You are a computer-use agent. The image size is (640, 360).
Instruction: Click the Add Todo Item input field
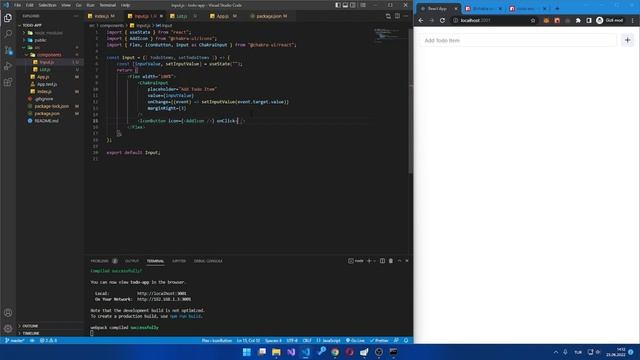point(518,40)
